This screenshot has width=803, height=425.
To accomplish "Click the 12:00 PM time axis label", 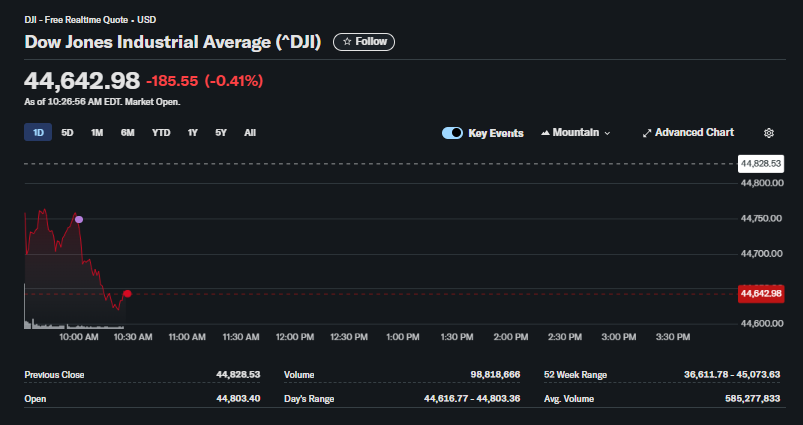I will (x=295, y=337).
